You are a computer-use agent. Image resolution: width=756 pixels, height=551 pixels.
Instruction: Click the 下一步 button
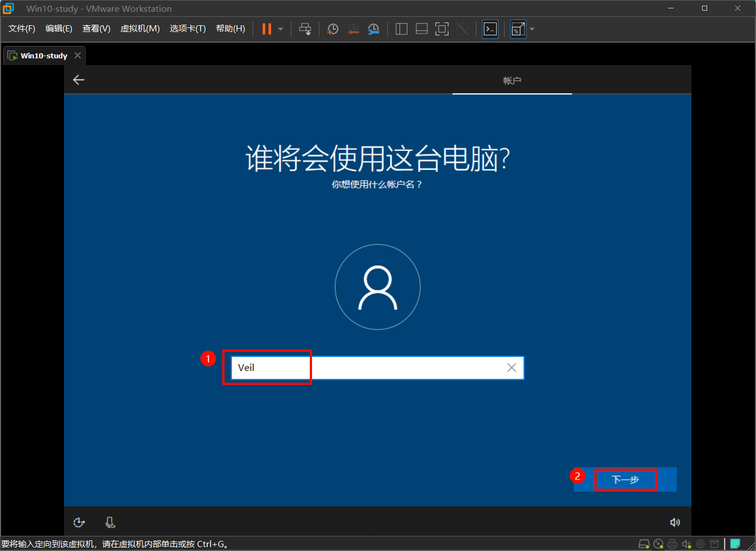point(625,480)
